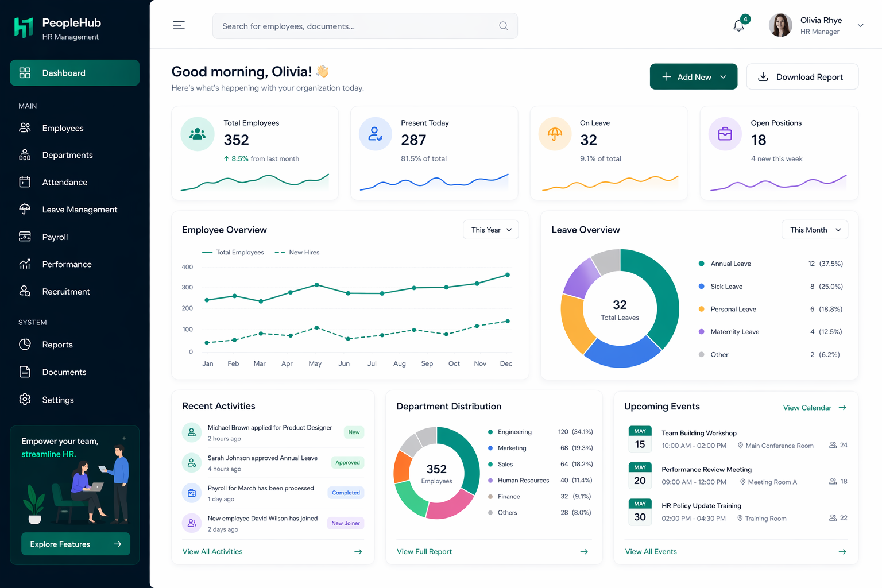Expand the user profile chevron
The image size is (882, 588).
[860, 25]
